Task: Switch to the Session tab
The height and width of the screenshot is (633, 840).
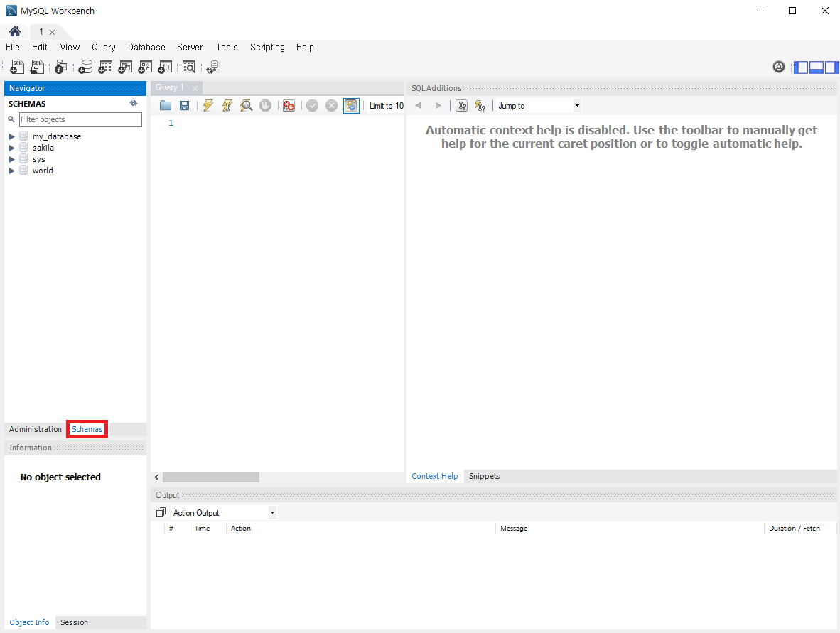Action: [x=74, y=622]
